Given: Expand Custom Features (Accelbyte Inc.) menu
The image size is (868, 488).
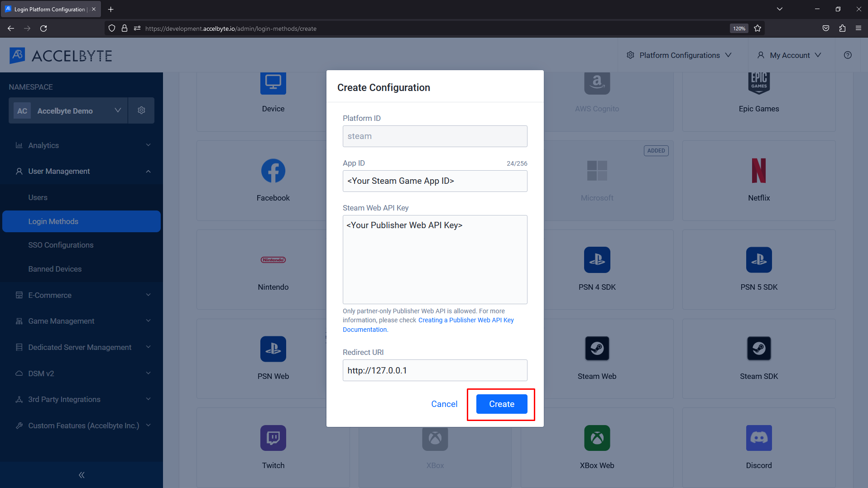Looking at the screenshot, I should [82, 426].
